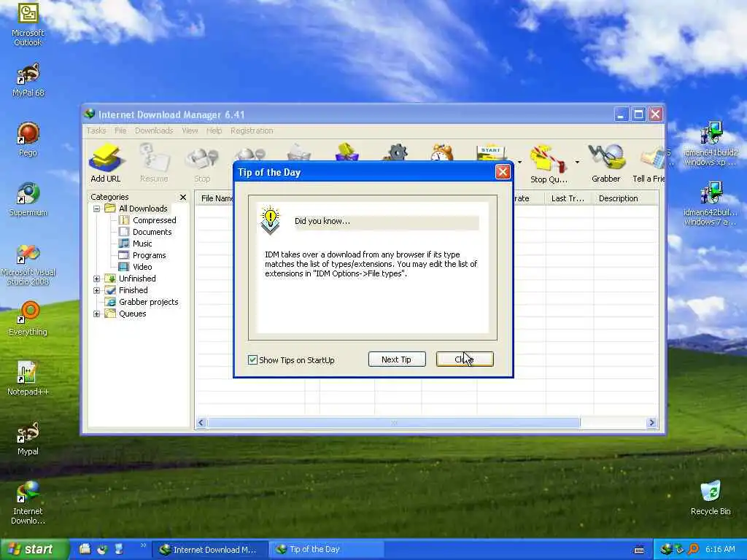Click the Scheduler alarm clock toolbar icon

[x=441, y=152]
